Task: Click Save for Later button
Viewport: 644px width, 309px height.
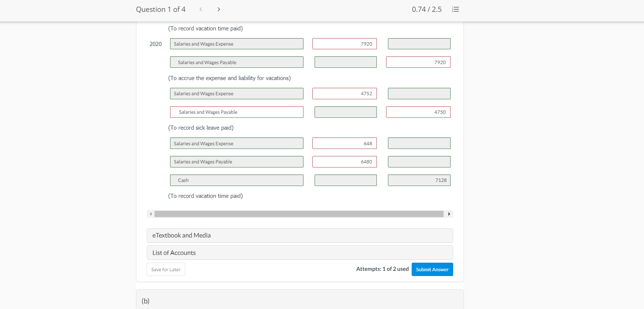Action: click(166, 269)
